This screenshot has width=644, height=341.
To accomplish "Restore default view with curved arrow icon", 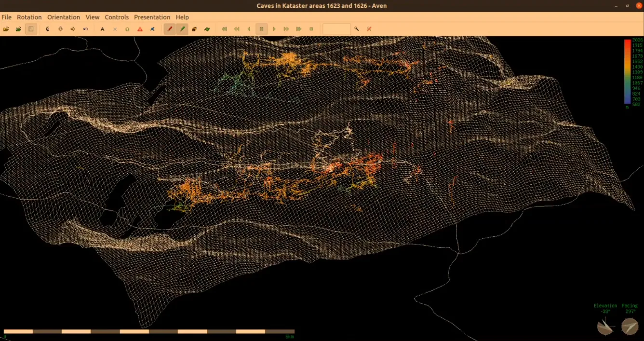I will pos(85,29).
